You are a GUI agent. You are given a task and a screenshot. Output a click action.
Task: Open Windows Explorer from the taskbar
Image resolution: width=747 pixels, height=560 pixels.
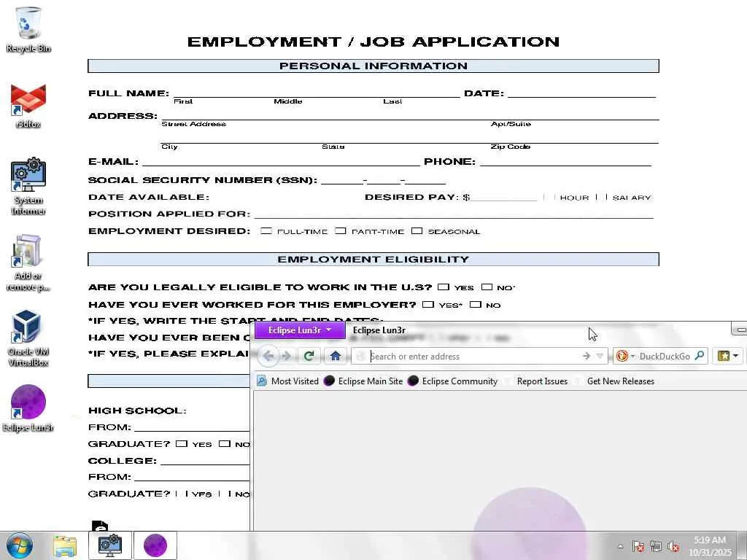point(65,546)
